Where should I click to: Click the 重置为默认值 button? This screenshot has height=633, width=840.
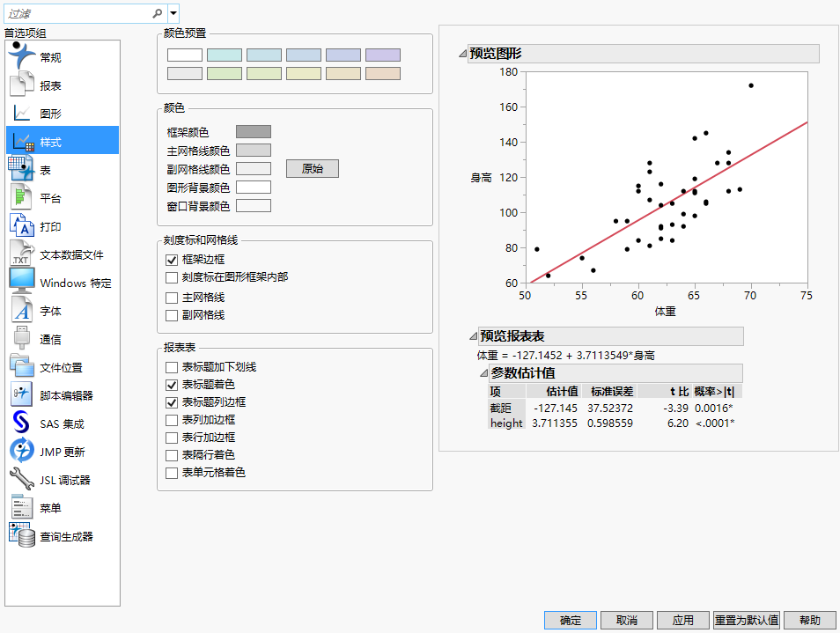(x=747, y=620)
